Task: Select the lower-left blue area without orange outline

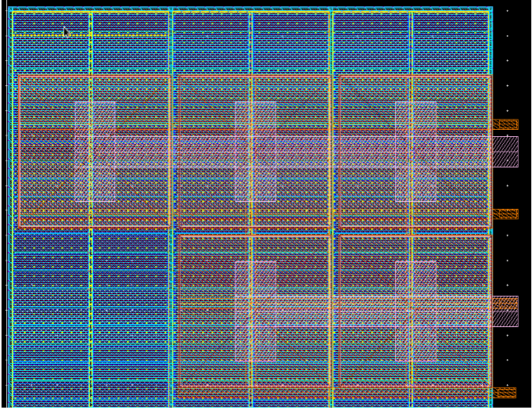Action: coord(90,305)
